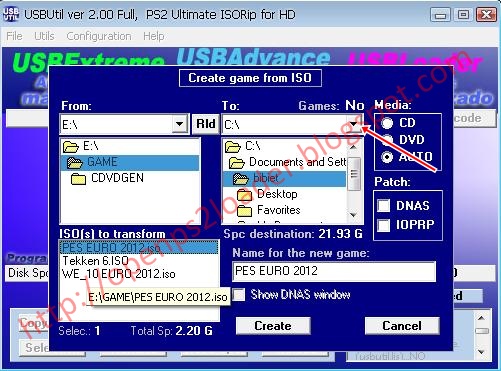
Task: Enable the IOPRP patch checkbox
Action: click(384, 225)
